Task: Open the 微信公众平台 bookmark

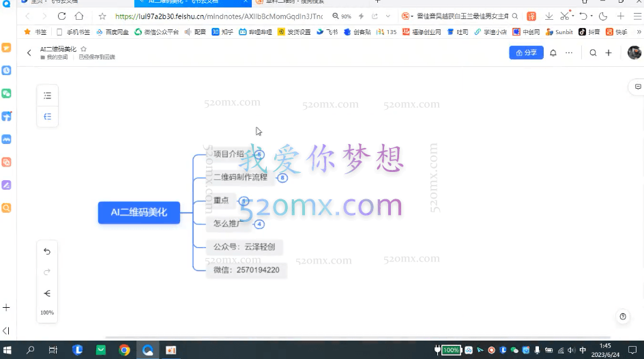Action: tap(156, 31)
